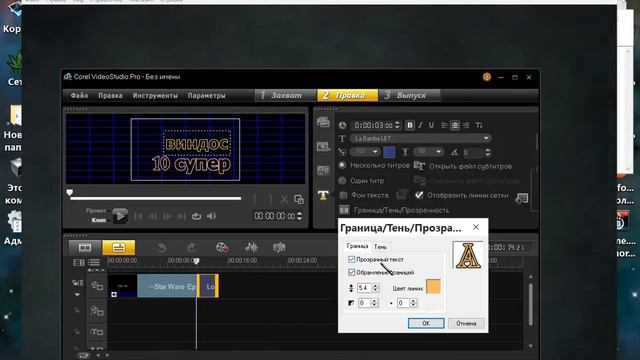
Task: Click the Отмена button
Action: coord(466,323)
